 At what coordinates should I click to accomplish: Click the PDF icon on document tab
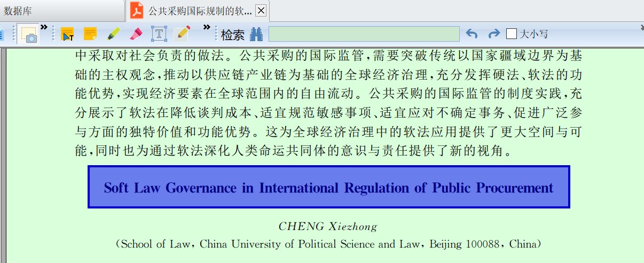137,10
